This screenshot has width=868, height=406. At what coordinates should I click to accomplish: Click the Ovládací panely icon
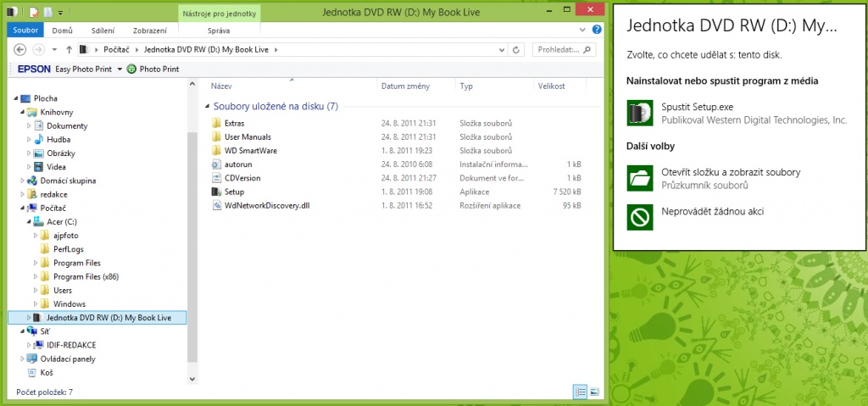coord(32,359)
